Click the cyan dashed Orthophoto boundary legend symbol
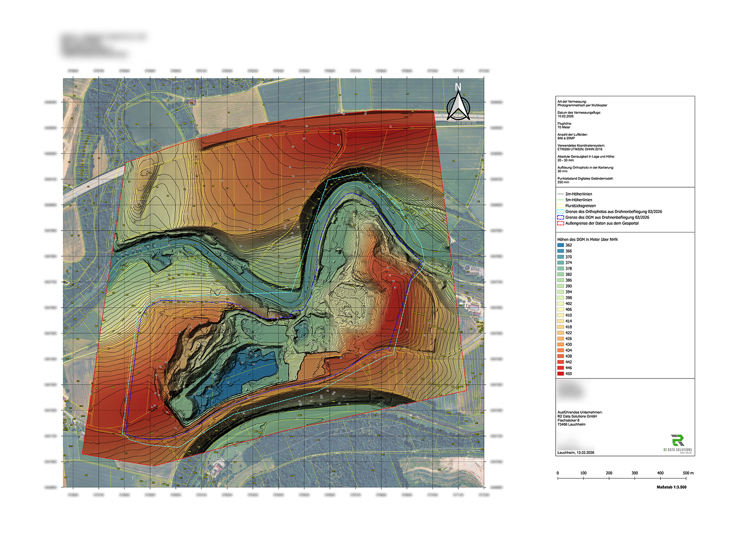Viewport: 756px width, 534px height. point(560,212)
